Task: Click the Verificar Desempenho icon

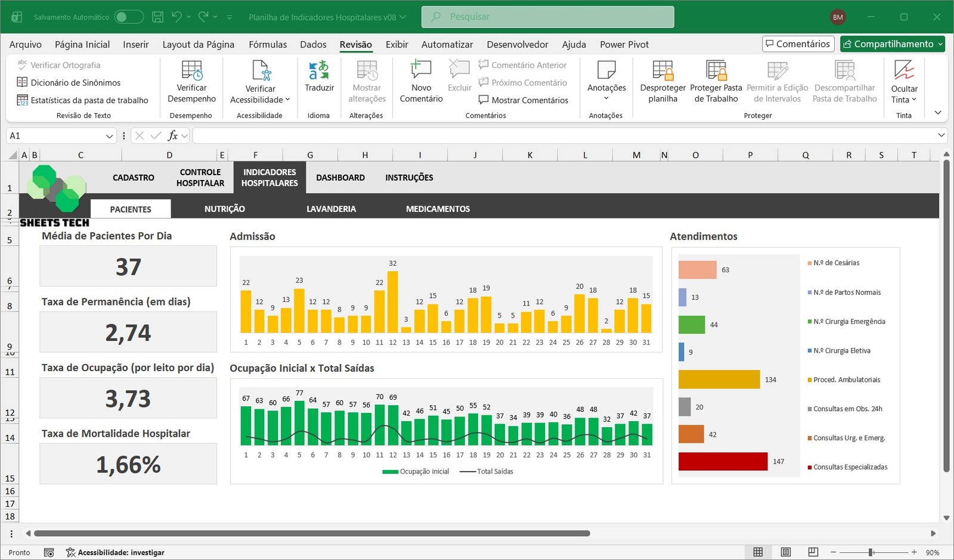Action: tap(191, 71)
